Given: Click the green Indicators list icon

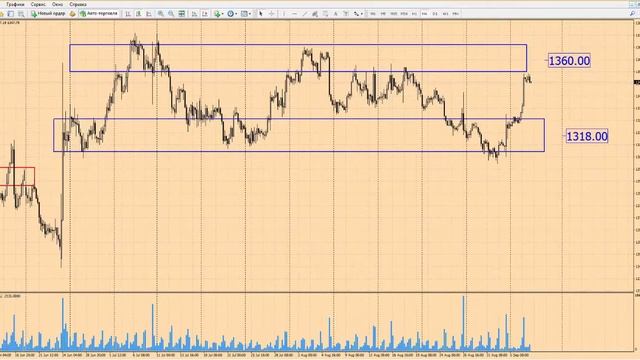Looking at the screenshot, I should pos(217,14).
